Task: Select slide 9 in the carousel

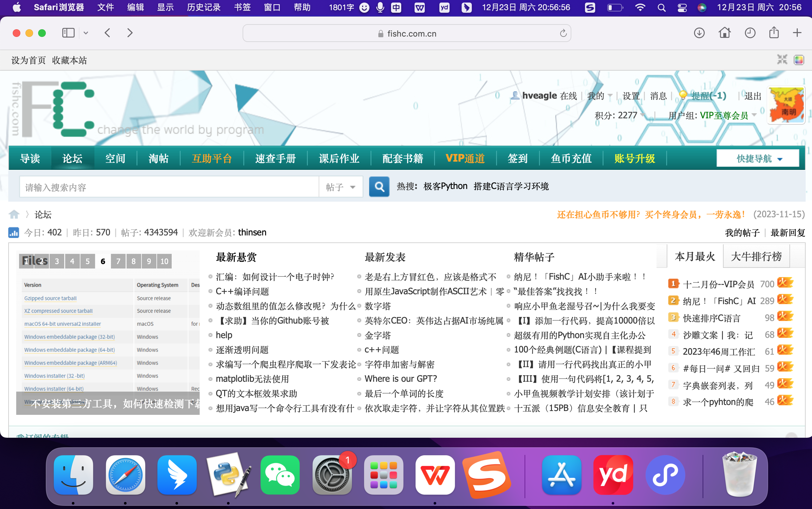Action: pos(149,261)
